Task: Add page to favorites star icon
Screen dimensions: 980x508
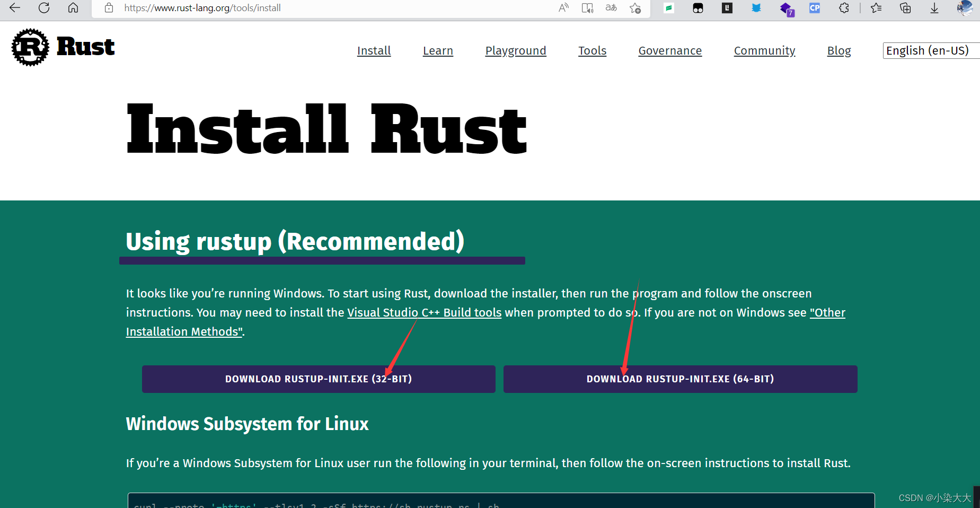Action: (635, 8)
